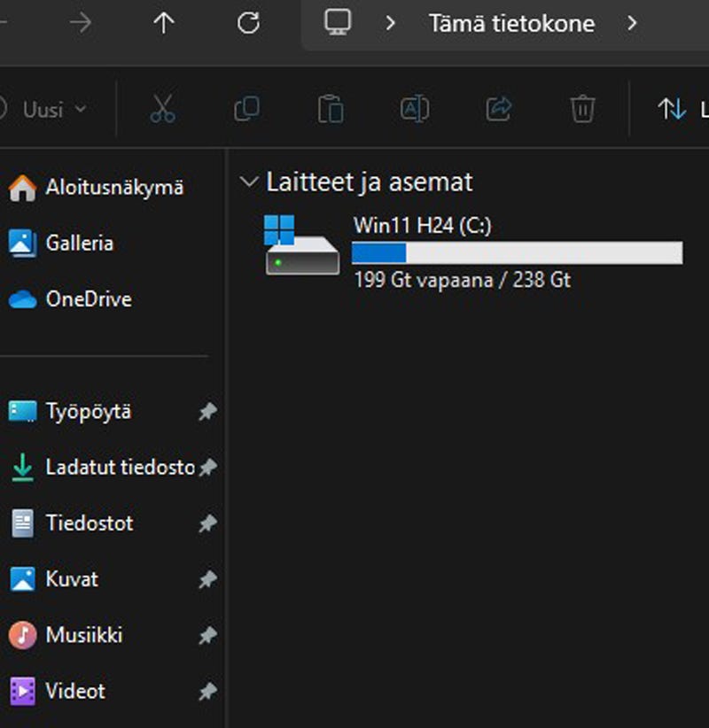Go up one folder level
The height and width of the screenshot is (728, 709).
coord(164,23)
